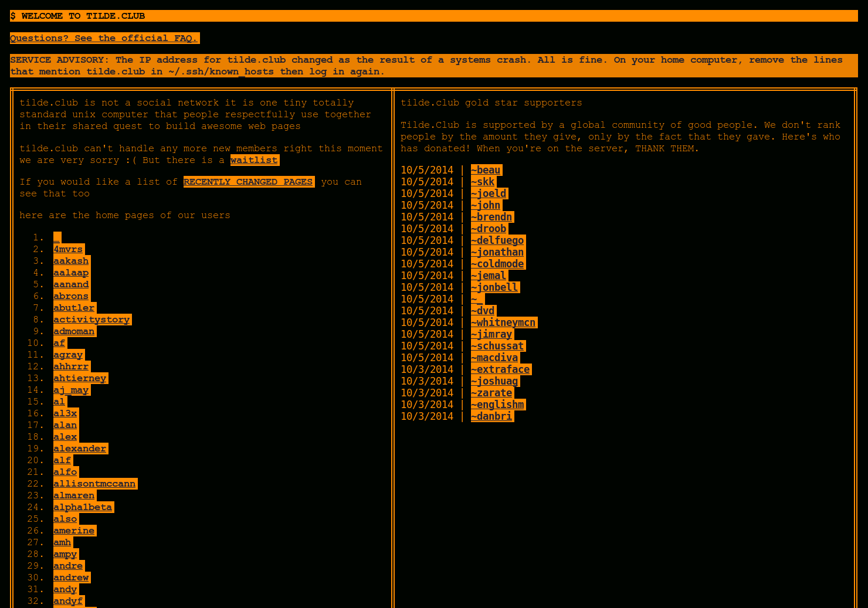Open the alpha1beta page
Screen dimensions: 868x608
pyautogui.click(x=83, y=507)
